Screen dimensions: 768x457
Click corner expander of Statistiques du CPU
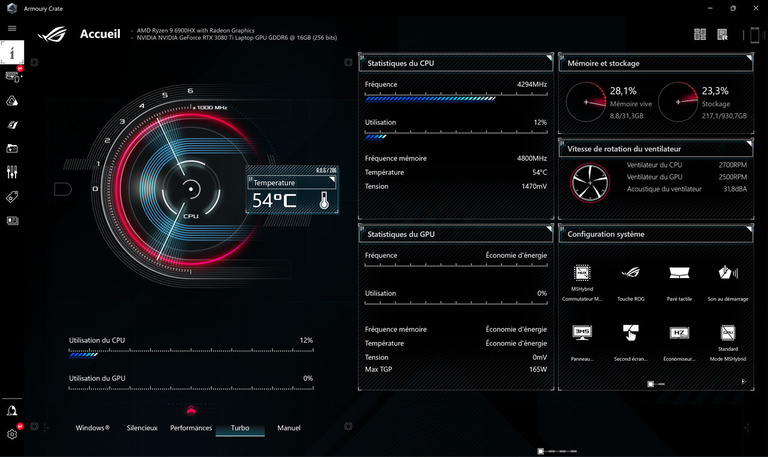coord(549,58)
